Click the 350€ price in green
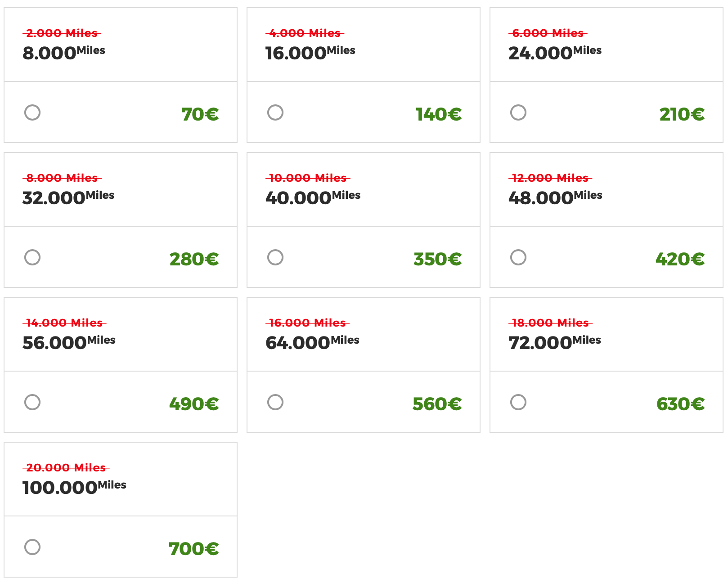728x583 pixels. click(437, 259)
